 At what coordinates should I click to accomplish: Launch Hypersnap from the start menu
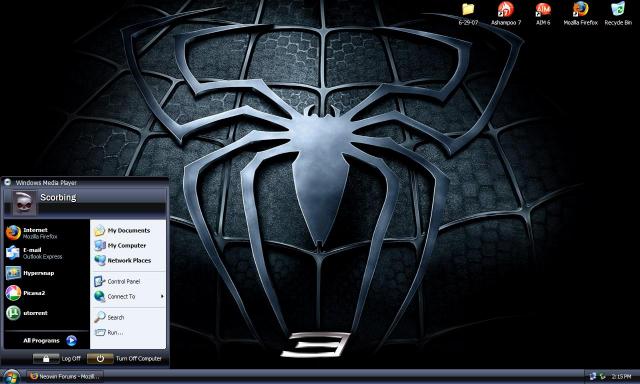(x=46, y=273)
